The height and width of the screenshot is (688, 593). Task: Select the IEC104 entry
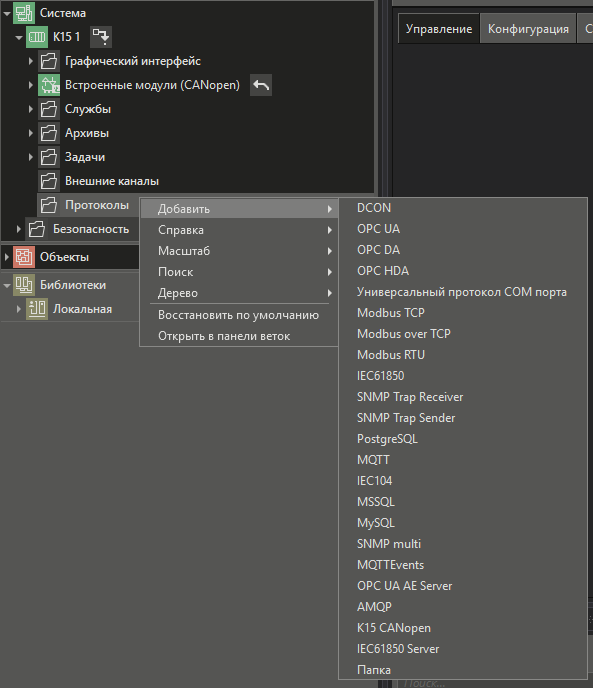pos(463,481)
